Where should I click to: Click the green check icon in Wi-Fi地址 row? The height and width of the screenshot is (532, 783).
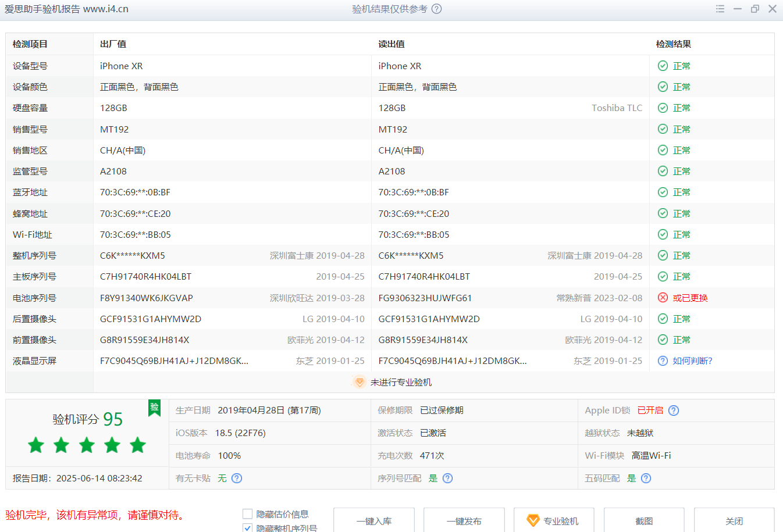pyautogui.click(x=663, y=234)
